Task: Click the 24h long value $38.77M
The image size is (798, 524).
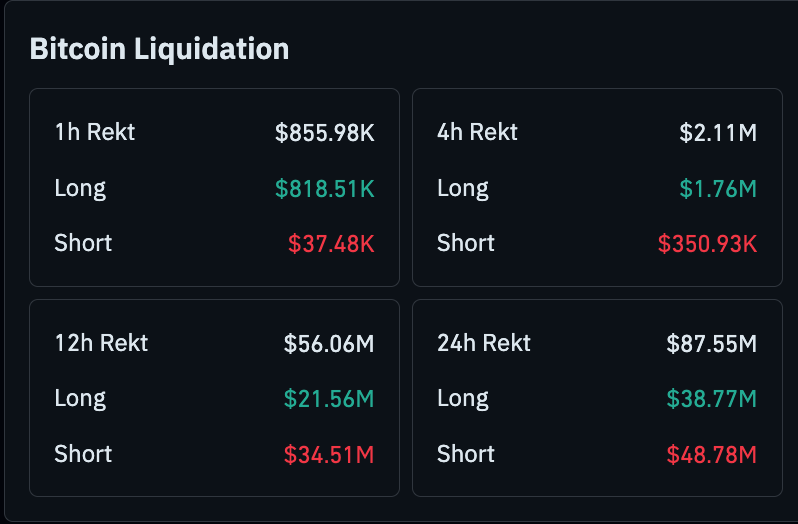Action: click(712, 399)
